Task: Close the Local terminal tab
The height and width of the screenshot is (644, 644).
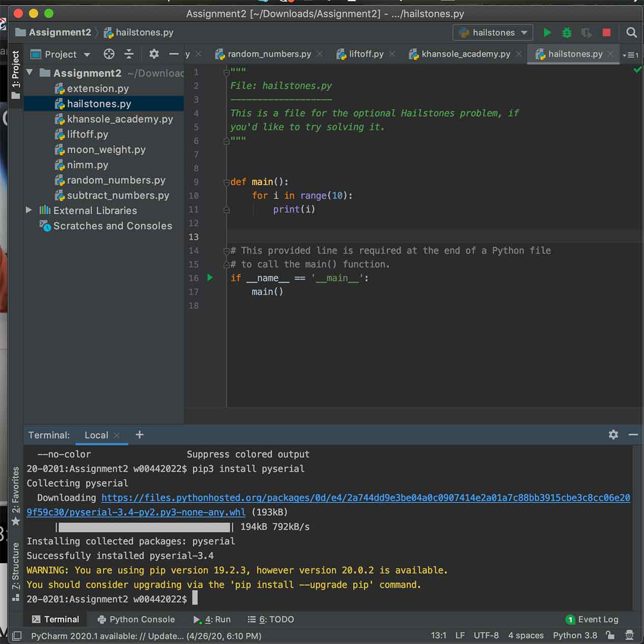Action: (x=117, y=435)
